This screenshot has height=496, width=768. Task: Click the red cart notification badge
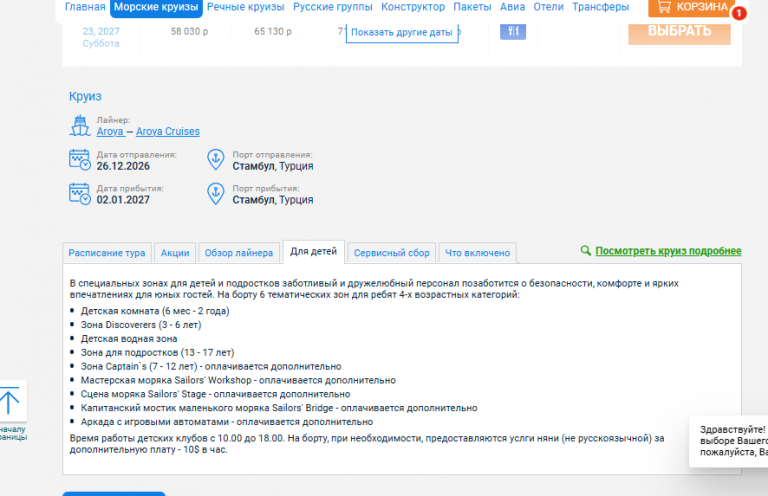click(x=739, y=14)
